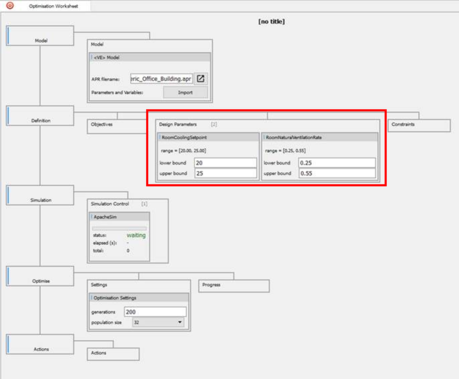Select the Actions stage box
The height and width of the screenshot is (379, 459).
40,344
